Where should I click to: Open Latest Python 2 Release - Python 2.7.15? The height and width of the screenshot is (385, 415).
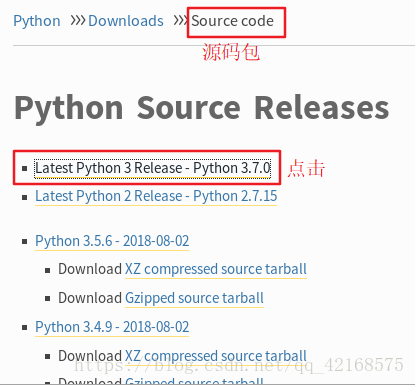pyautogui.click(x=156, y=196)
